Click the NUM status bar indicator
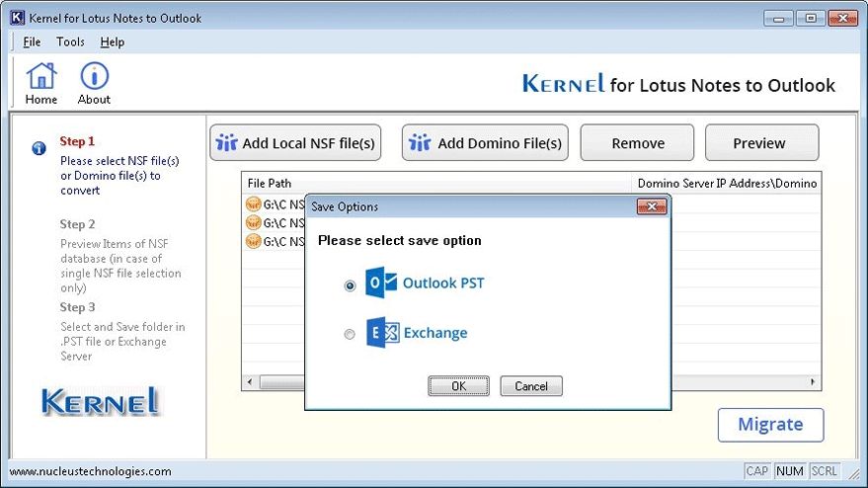 point(789,471)
